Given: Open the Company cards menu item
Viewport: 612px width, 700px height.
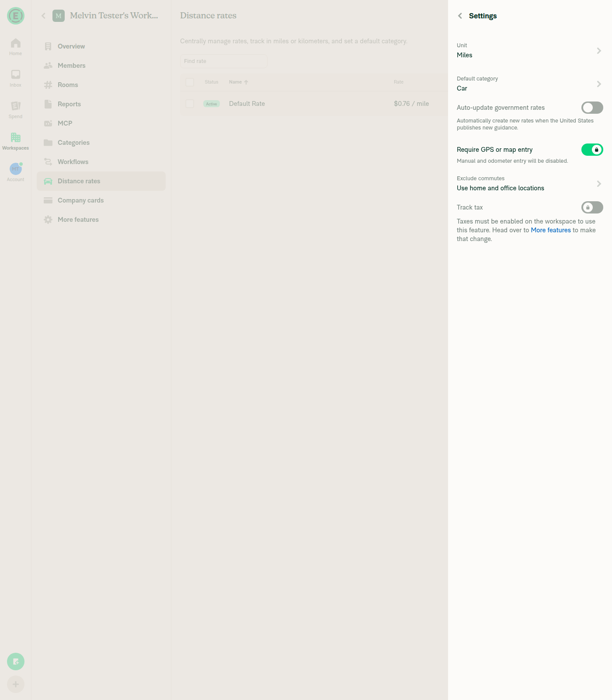Looking at the screenshot, I should point(101,200).
